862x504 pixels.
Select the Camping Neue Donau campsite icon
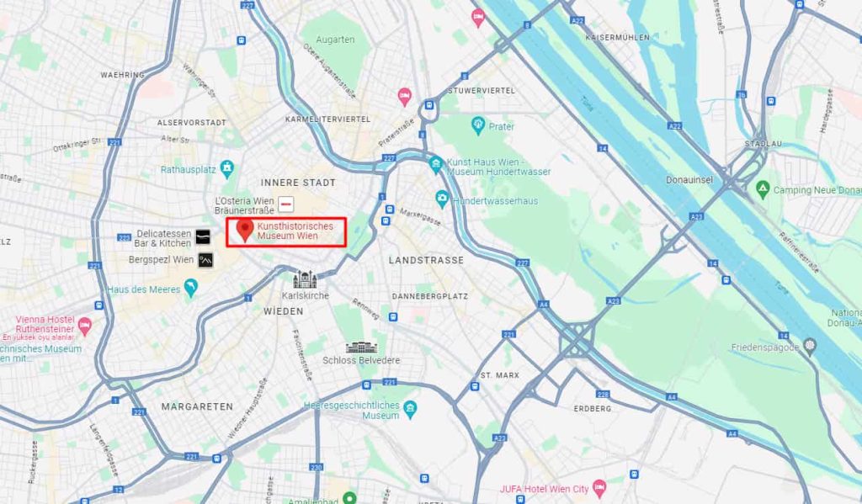point(763,189)
